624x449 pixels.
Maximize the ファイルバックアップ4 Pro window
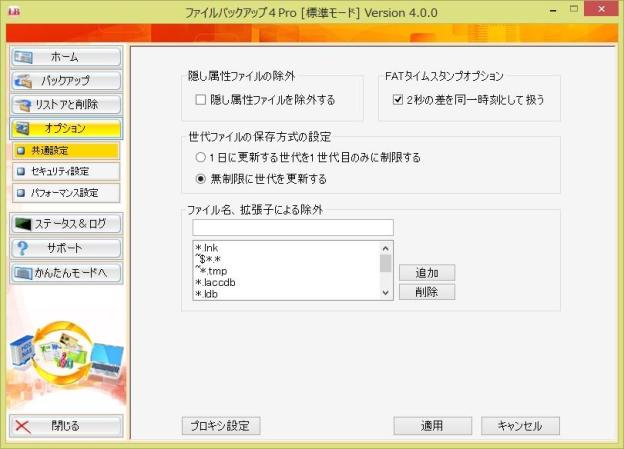[574, 9]
